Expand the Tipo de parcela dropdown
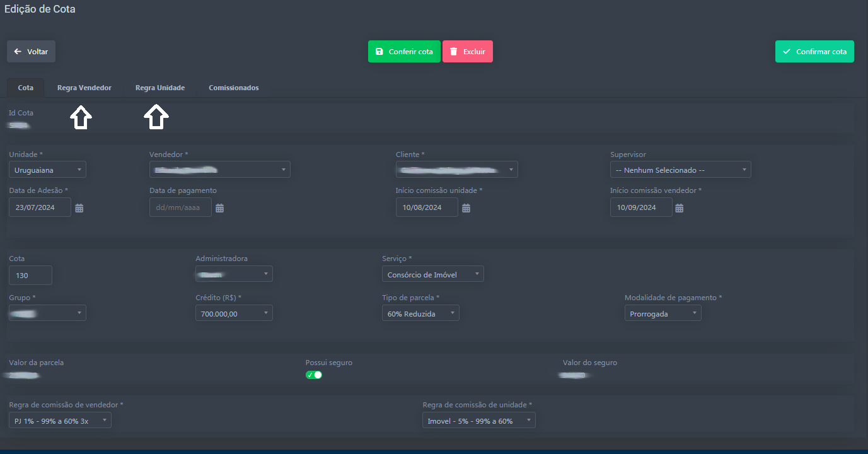Screen dimensions: 868x454 [x=420, y=313]
